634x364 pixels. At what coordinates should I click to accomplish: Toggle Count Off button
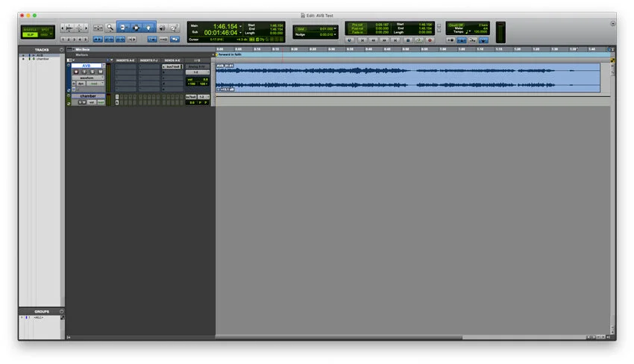(456, 25)
